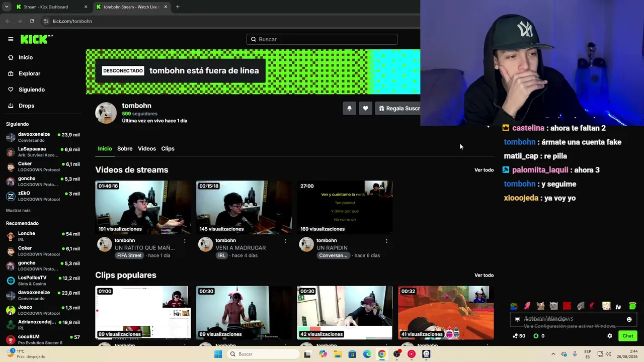Select the grey cat emote in chat
This screenshot has height=362, width=644.
pyautogui.click(x=553, y=306)
